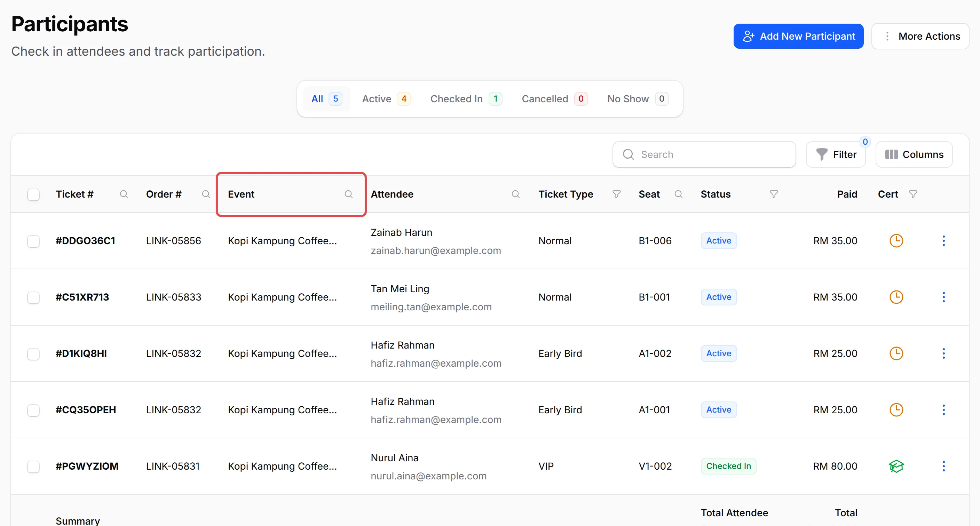Tick the checkbox for ticket #DDGO36C1

tap(33, 241)
